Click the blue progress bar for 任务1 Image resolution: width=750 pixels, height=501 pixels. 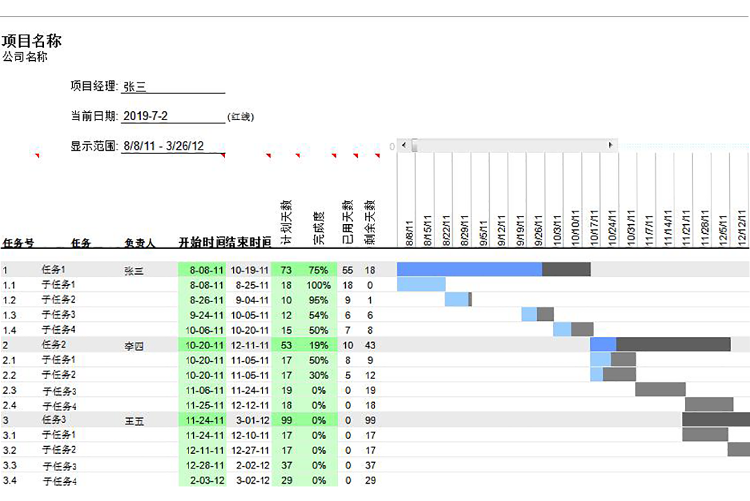(469, 269)
